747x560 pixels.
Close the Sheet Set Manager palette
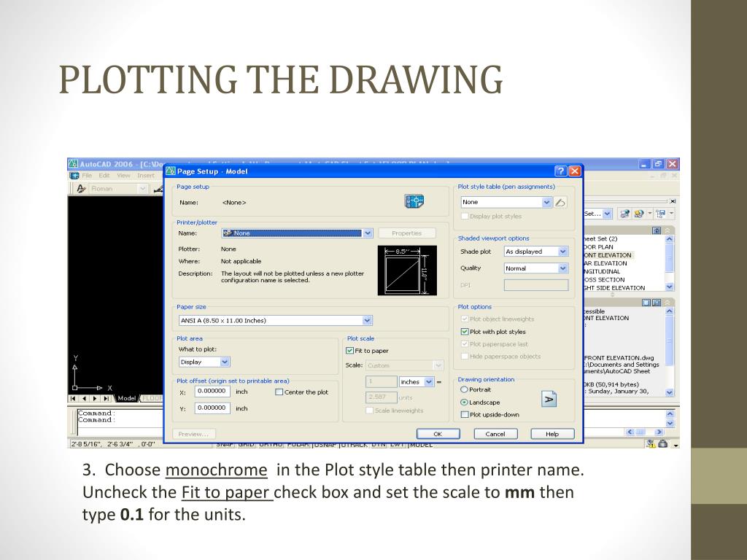click(672, 201)
